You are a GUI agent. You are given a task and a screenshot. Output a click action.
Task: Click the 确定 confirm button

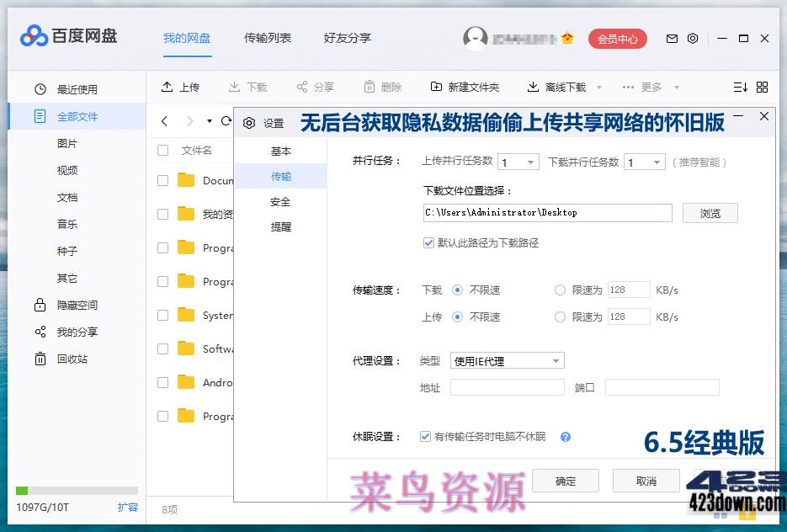[565, 481]
